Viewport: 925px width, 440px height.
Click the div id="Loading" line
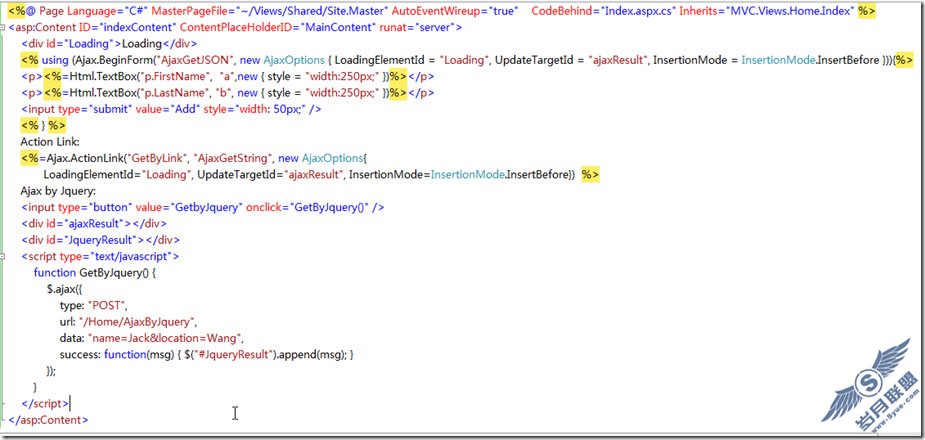point(109,44)
